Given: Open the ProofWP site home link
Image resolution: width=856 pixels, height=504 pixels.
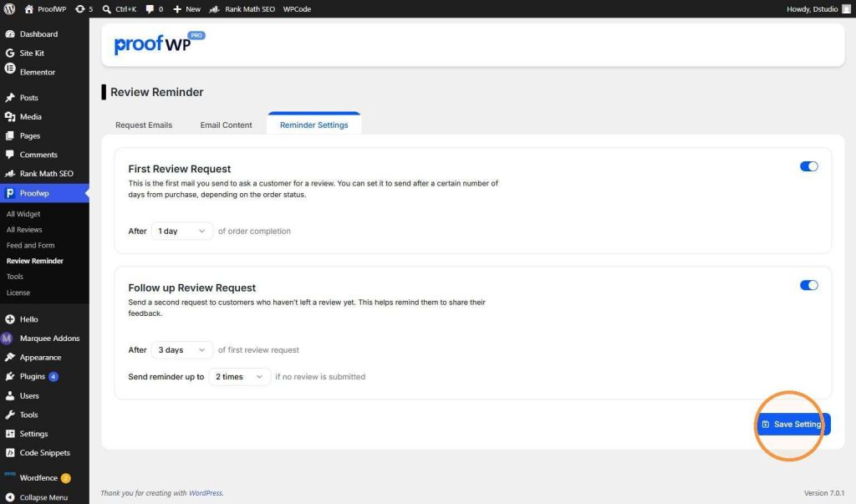Looking at the screenshot, I should (x=45, y=9).
